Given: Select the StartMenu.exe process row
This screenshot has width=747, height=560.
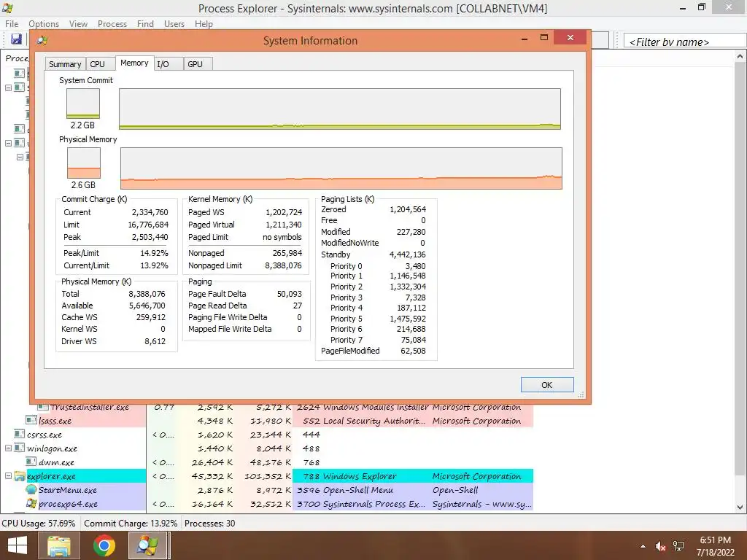Looking at the screenshot, I should pos(267,489).
